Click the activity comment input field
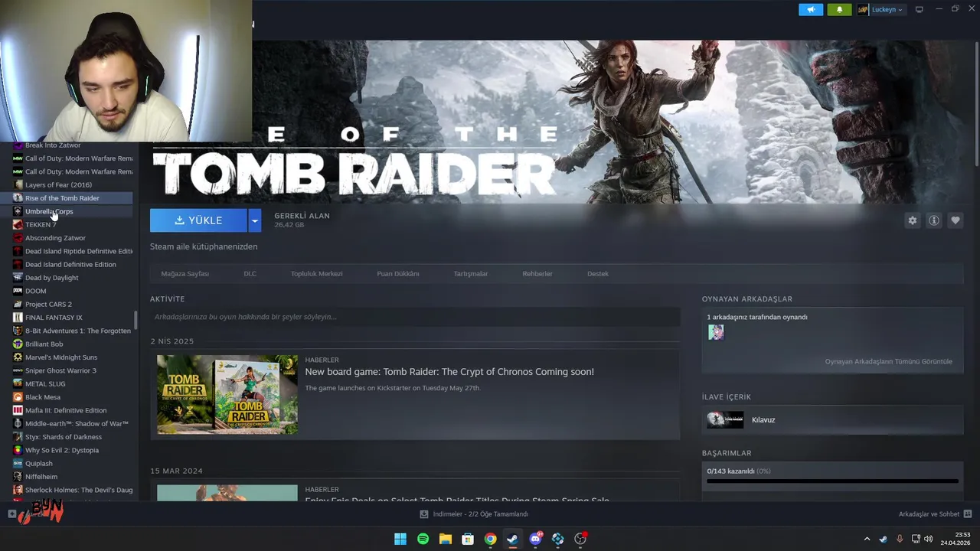Viewport: 980px width, 551px height. (x=415, y=317)
